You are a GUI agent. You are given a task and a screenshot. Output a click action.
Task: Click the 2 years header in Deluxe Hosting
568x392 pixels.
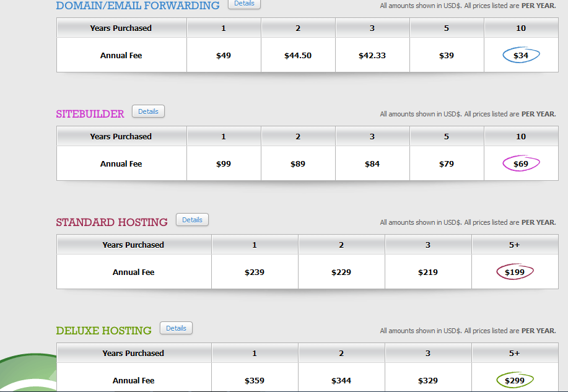coord(341,353)
